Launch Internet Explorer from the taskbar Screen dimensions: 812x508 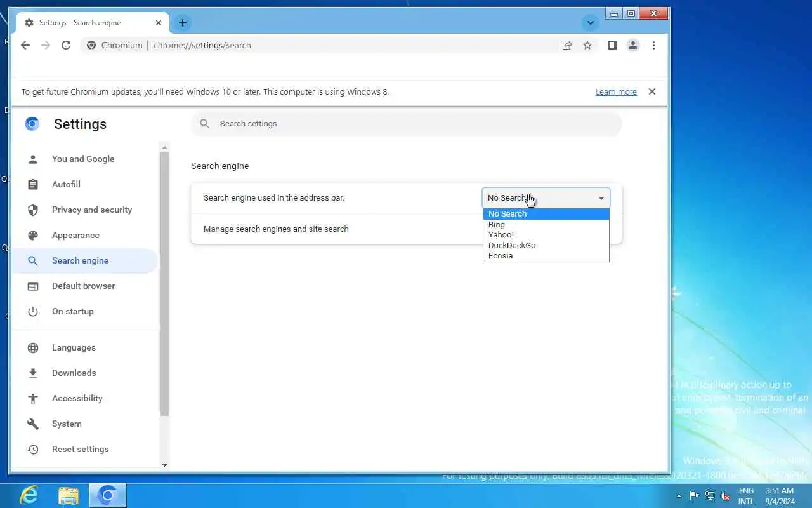[x=29, y=495]
